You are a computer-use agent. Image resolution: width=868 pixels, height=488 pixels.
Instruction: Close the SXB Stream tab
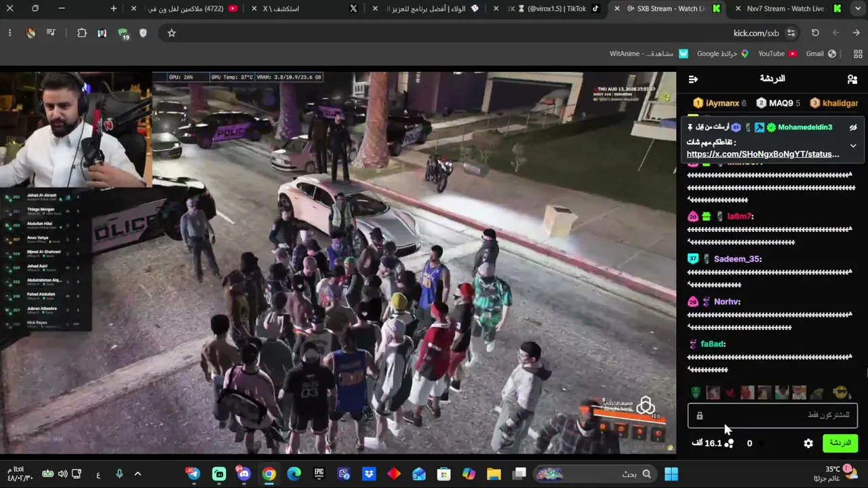pyautogui.click(x=616, y=9)
